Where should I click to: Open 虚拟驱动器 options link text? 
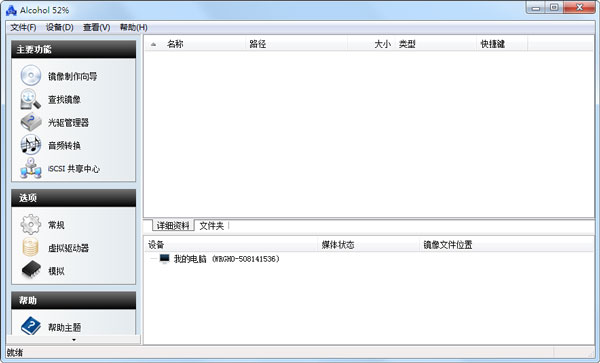pos(68,248)
